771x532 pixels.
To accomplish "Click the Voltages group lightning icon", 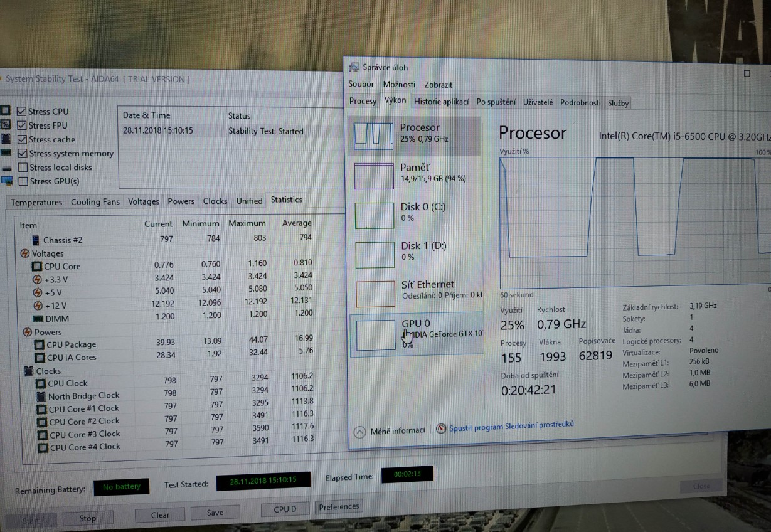I will [x=25, y=253].
